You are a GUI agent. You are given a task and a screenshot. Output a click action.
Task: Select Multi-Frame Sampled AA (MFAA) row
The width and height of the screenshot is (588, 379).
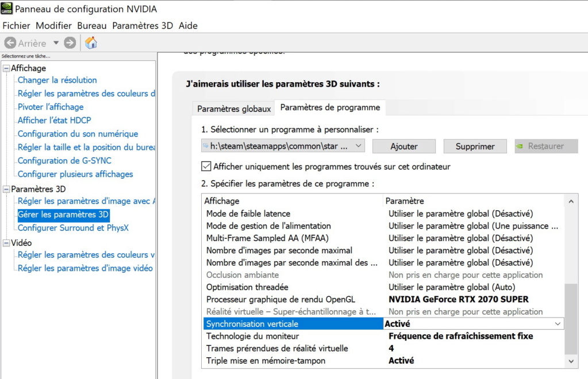pos(383,238)
